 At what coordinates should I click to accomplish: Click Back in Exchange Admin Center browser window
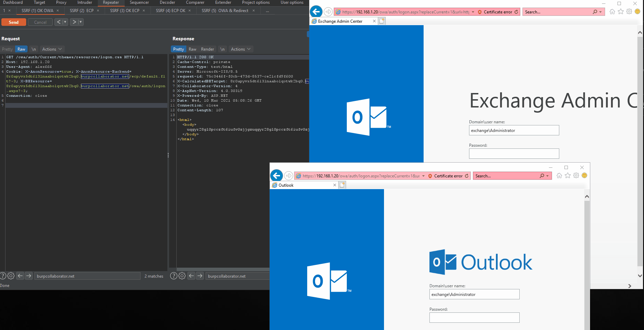pos(316,12)
